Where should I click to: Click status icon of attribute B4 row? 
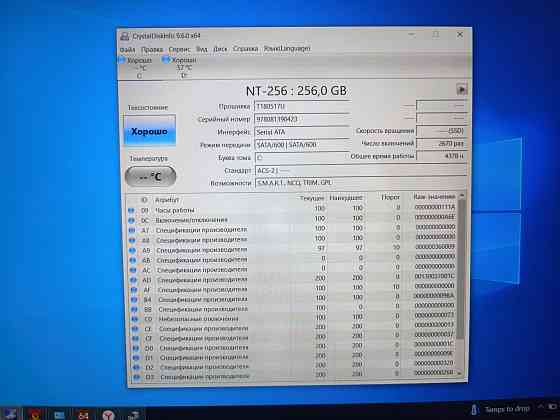(x=134, y=300)
